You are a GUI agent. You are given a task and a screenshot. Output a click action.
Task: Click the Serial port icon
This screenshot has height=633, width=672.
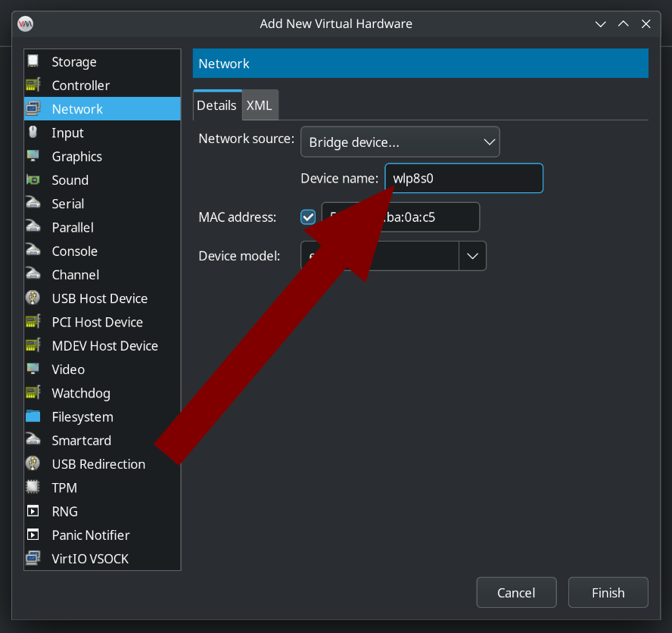[33, 203]
